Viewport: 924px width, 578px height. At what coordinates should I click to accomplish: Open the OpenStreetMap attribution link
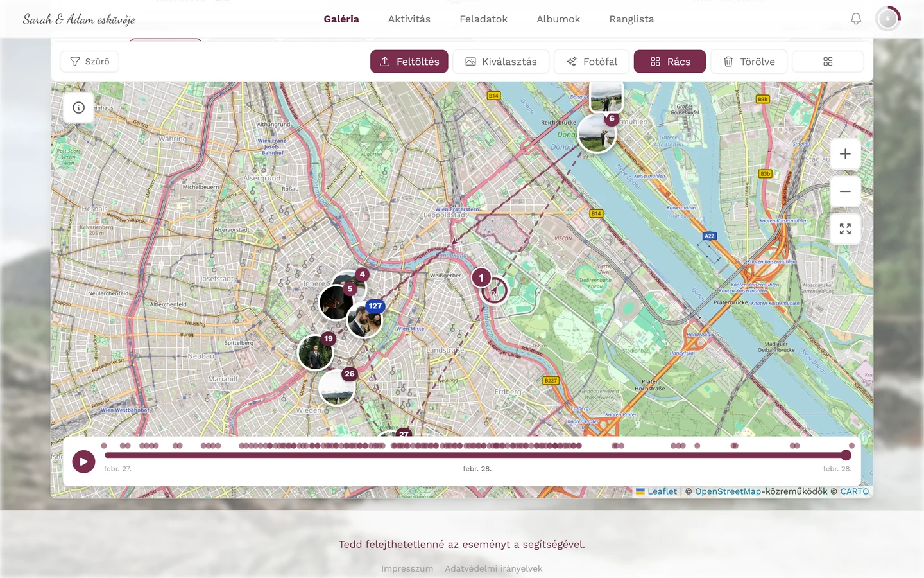pos(728,491)
